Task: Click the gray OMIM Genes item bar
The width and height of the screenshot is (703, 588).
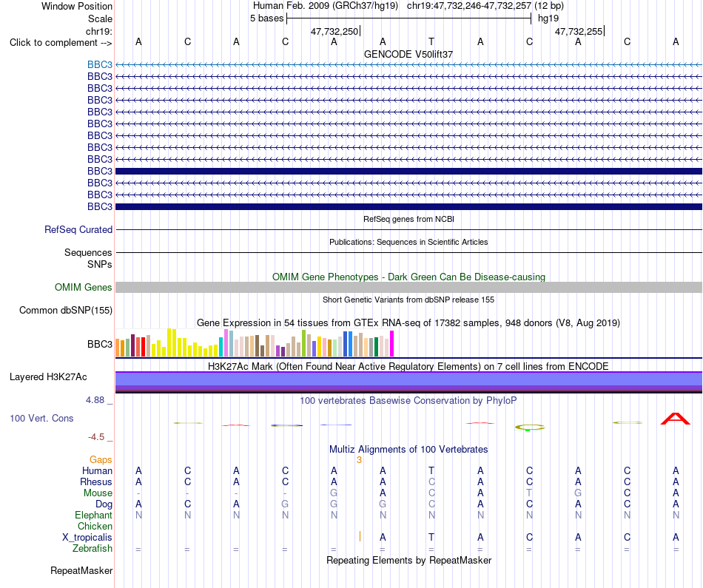Action: tap(408, 287)
